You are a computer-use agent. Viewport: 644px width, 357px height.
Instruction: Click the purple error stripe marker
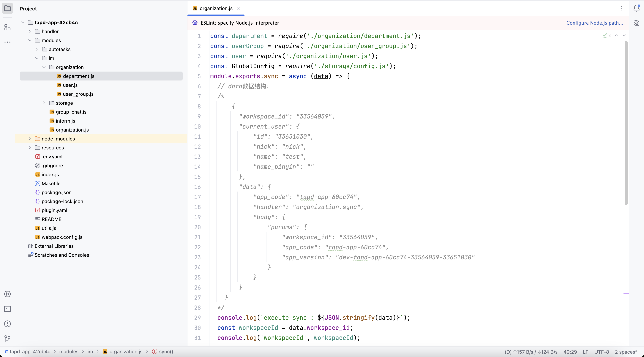click(626, 293)
